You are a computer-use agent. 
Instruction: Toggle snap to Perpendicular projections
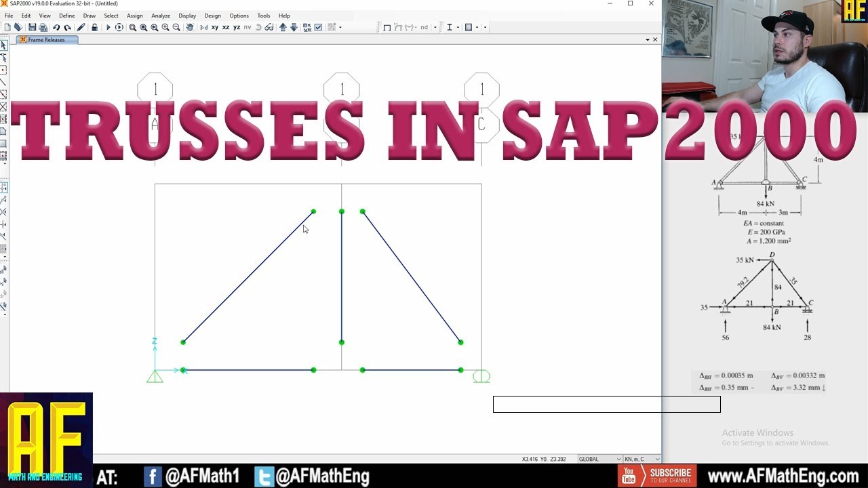(4, 224)
